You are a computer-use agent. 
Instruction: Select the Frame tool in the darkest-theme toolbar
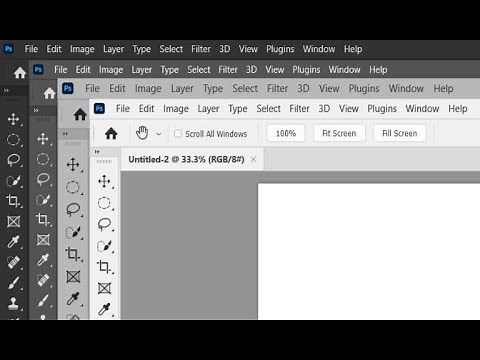(13, 221)
